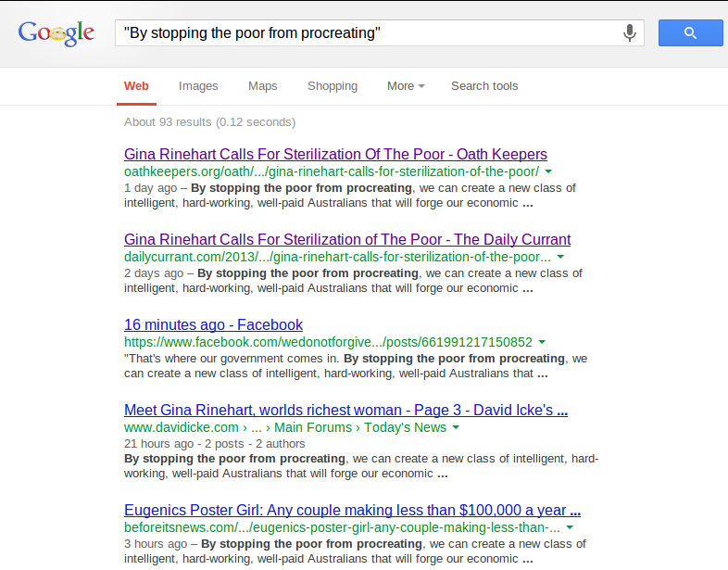
Task: Open The Daily Currant result link
Action: [x=347, y=239]
